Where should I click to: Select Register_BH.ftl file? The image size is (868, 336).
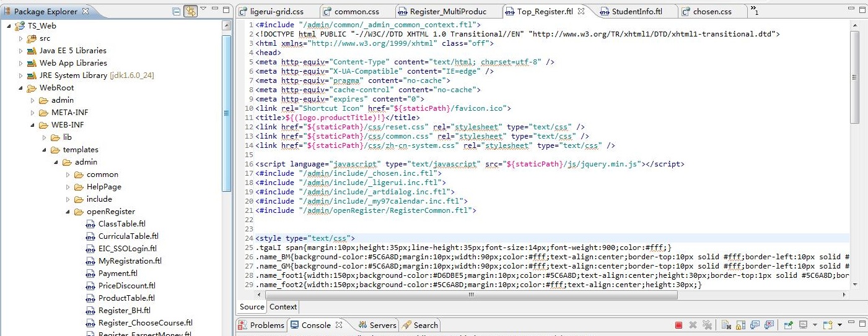coord(125,311)
